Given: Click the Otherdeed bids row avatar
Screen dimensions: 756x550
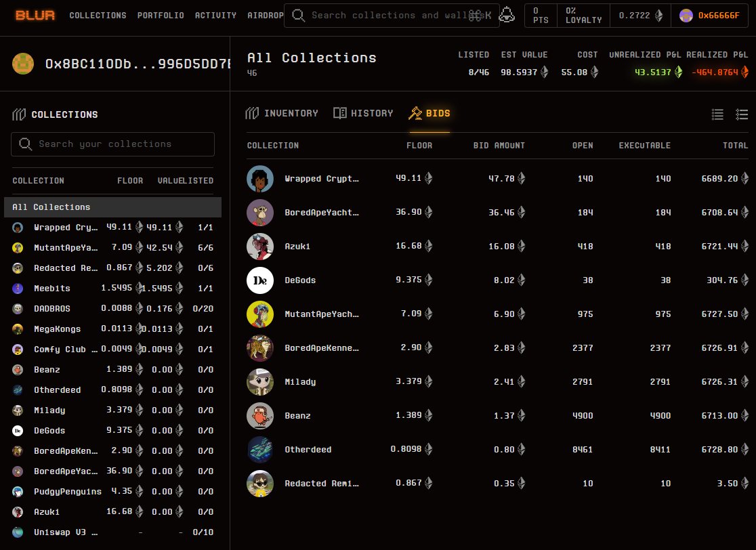Looking at the screenshot, I should (260, 449).
